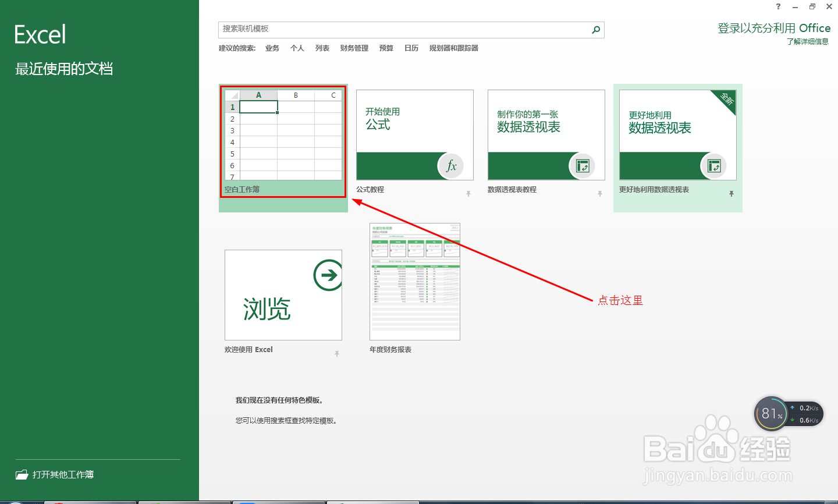Open 打开其他工作簿 from sidebar
Image resolution: width=838 pixels, height=504 pixels.
coord(54,474)
